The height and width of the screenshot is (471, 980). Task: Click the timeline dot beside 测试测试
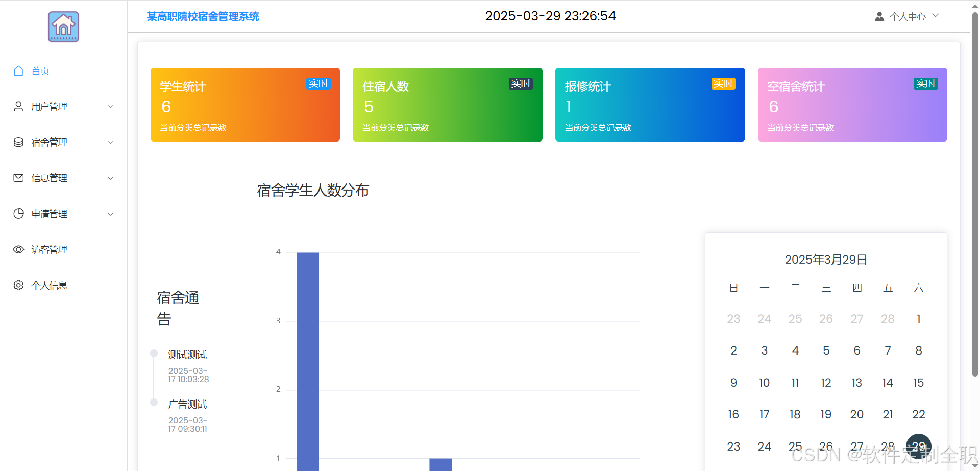(154, 353)
